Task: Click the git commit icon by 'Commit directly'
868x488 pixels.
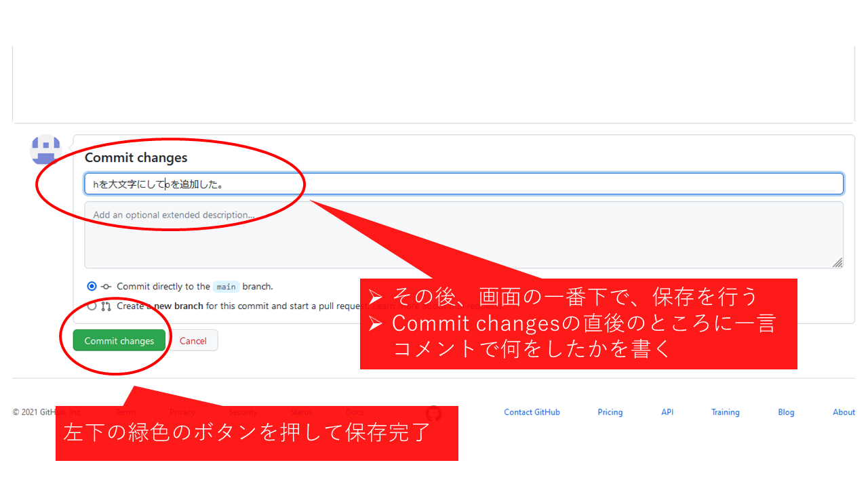Action: point(106,287)
